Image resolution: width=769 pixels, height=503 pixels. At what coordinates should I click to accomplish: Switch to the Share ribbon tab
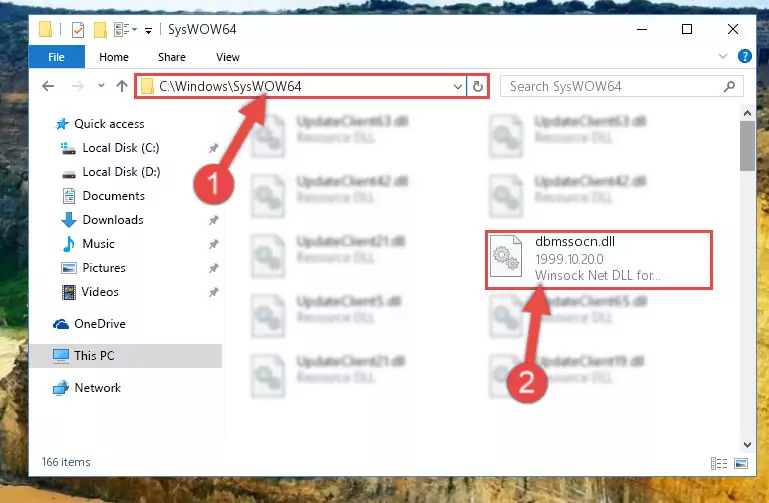click(172, 57)
